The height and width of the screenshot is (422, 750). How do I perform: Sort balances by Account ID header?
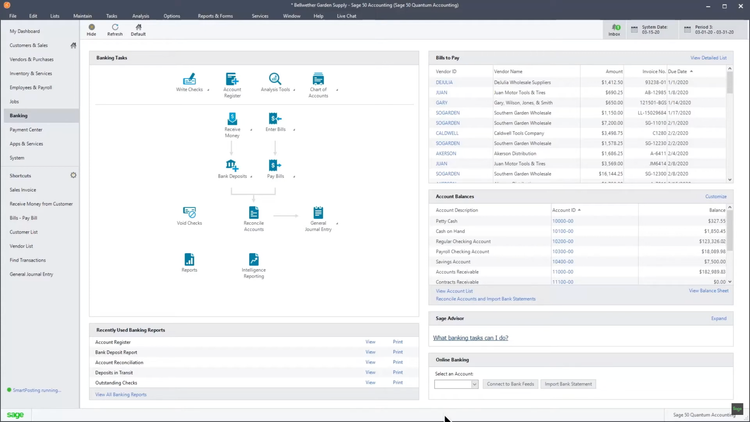566,210
